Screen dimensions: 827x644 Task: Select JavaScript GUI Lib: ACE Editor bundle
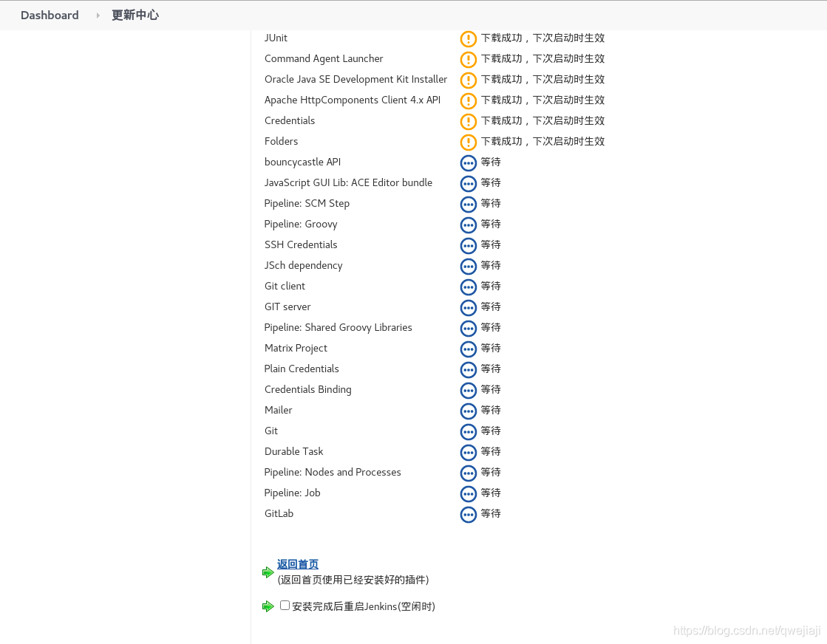point(348,183)
